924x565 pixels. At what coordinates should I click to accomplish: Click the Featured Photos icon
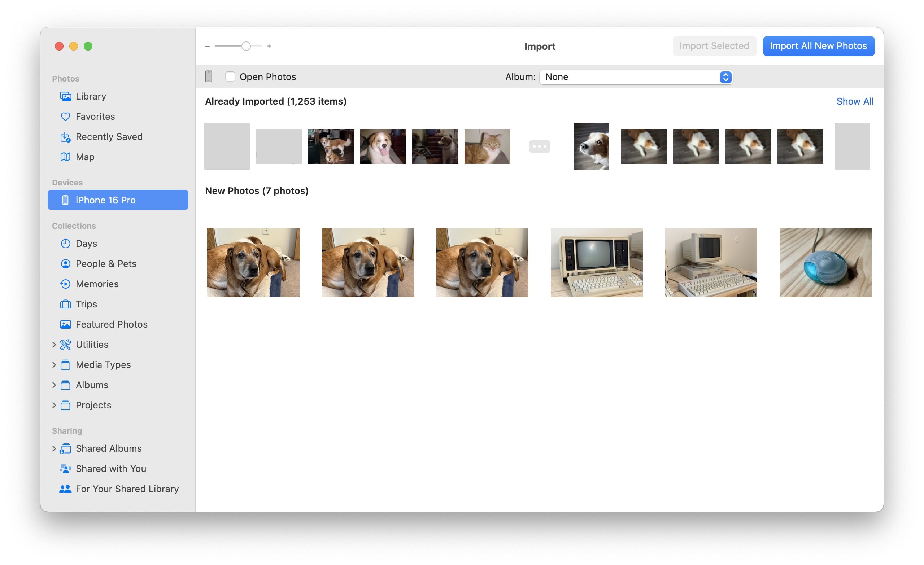pyautogui.click(x=65, y=325)
